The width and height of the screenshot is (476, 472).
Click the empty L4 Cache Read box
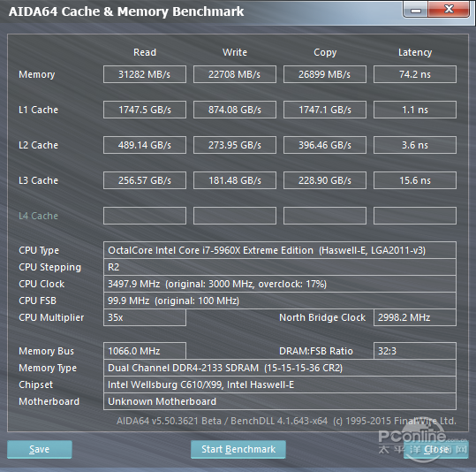coord(145,216)
